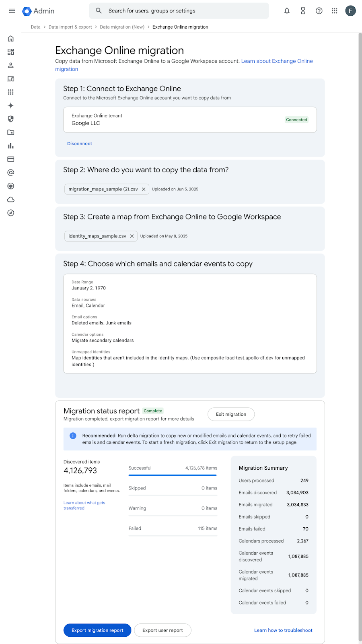Open Security shield icon in sidebar
The height and width of the screenshot is (644, 362).
pyautogui.click(x=11, y=119)
